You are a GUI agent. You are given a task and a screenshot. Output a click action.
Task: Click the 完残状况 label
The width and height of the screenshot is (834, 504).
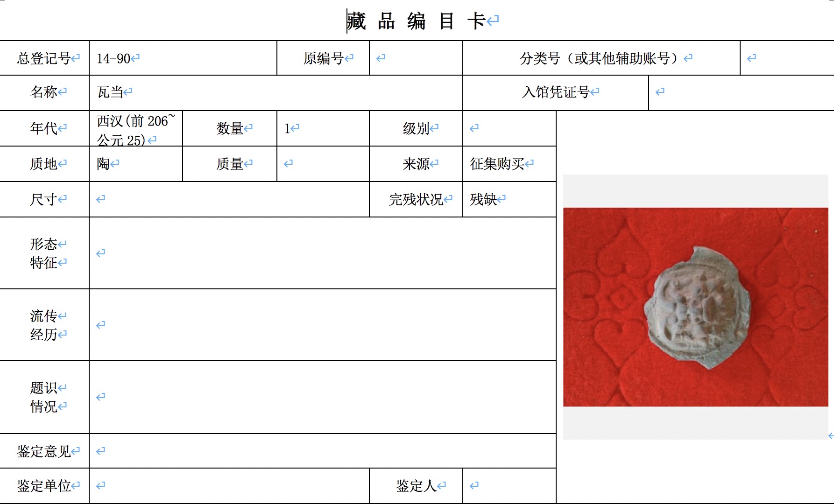pyautogui.click(x=416, y=199)
